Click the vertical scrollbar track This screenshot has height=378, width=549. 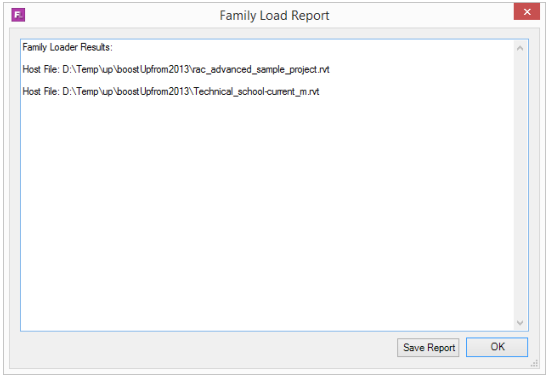(x=520, y=186)
